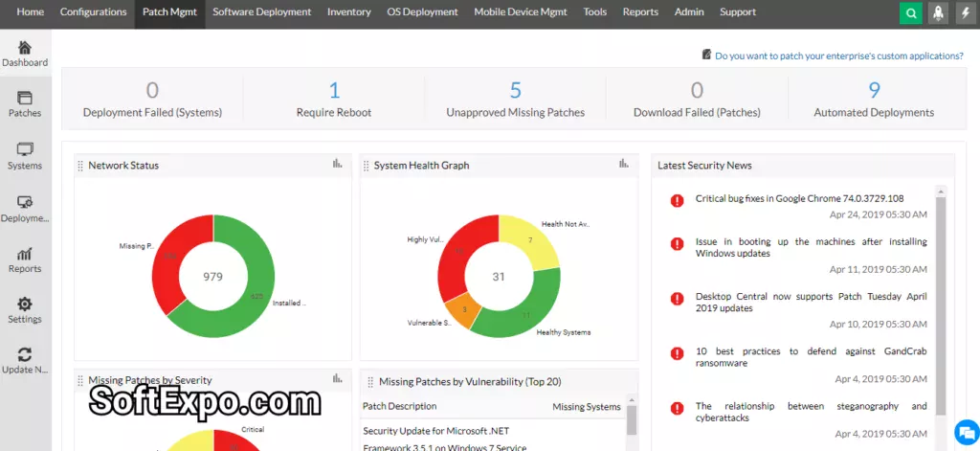Viewport: 980px width, 451px height.
Task: Open steganography and cyberattacks news
Action: click(x=812, y=412)
